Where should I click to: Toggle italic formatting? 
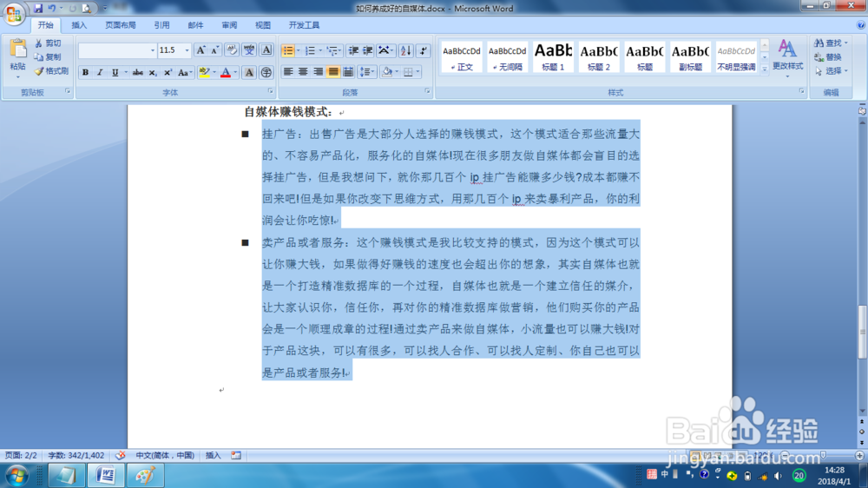click(x=100, y=73)
